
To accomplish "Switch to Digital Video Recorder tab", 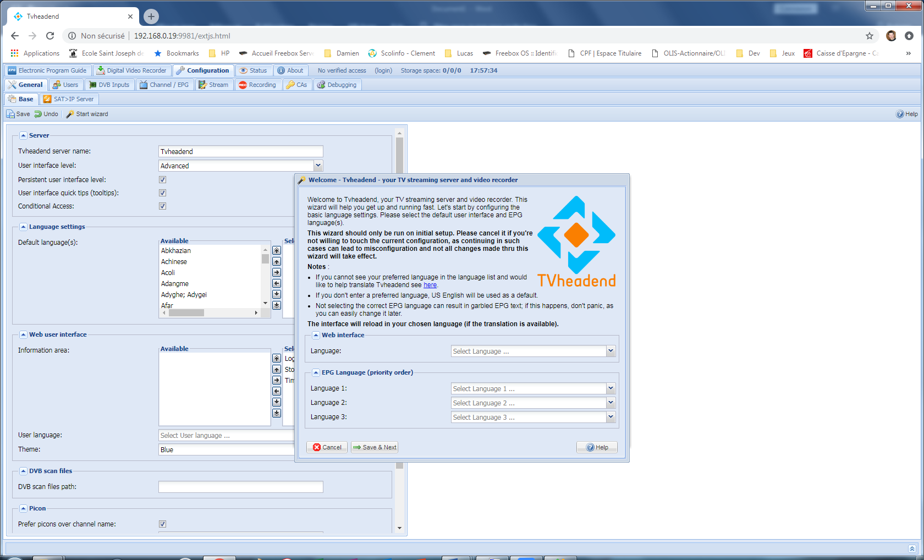I will pos(132,70).
